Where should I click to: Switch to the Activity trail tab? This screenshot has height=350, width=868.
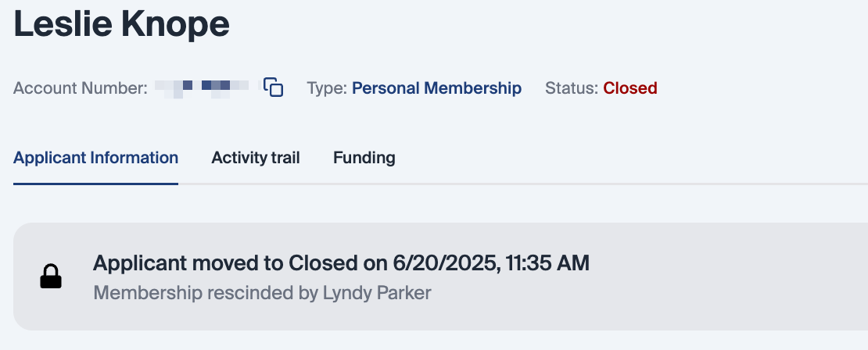click(256, 158)
